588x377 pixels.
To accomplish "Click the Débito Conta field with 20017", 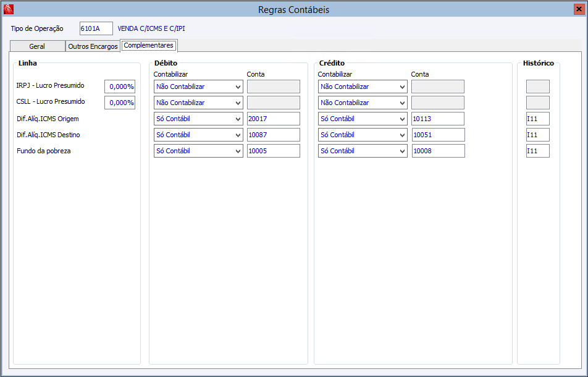I will [x=273, y=119].
